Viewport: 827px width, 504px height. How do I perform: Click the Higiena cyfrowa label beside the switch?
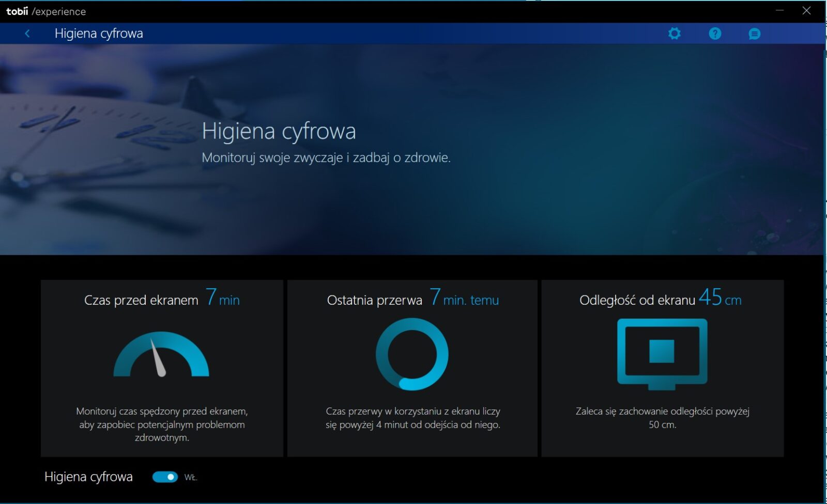(88, 477)
